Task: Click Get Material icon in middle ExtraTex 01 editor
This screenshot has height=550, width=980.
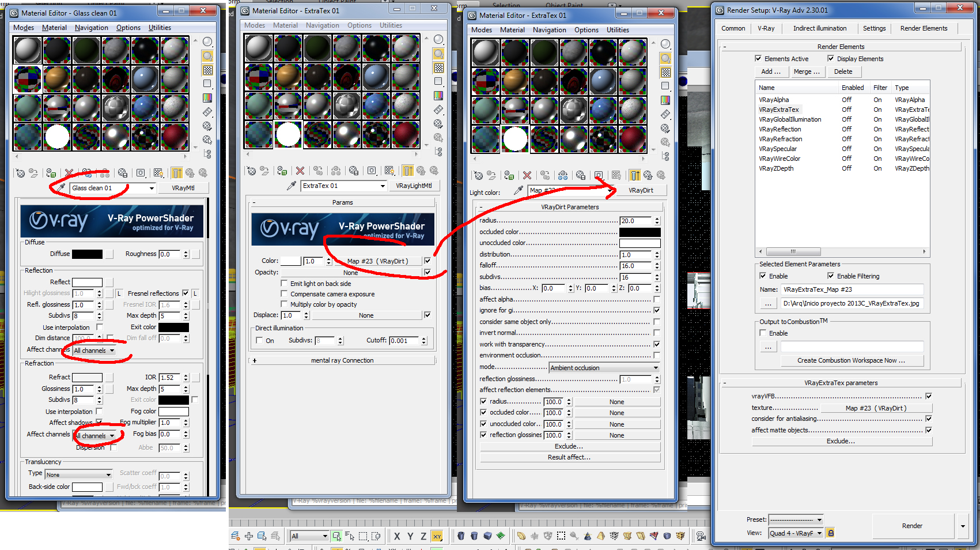Action: click(x=251, y=171)
